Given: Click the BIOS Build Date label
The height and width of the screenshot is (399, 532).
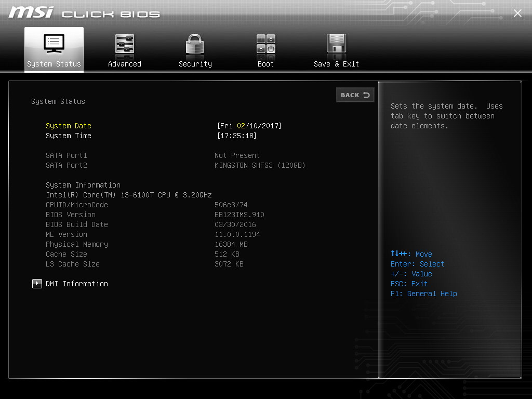Looking at the screenshot, I should (77, 224).
